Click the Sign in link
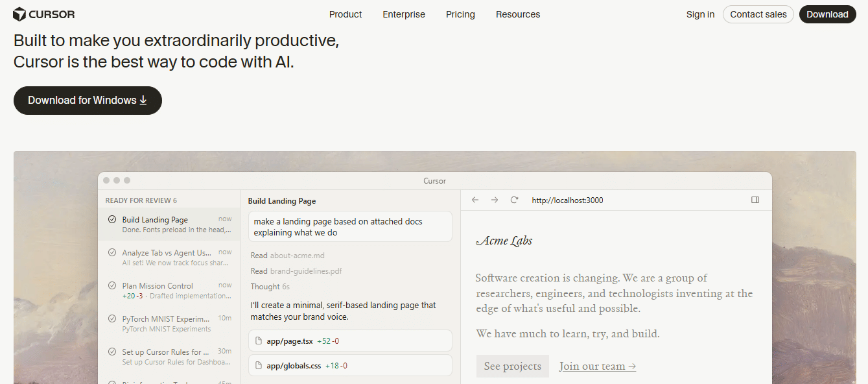This screenshot has height=384, width=868. tap(700, 14)
